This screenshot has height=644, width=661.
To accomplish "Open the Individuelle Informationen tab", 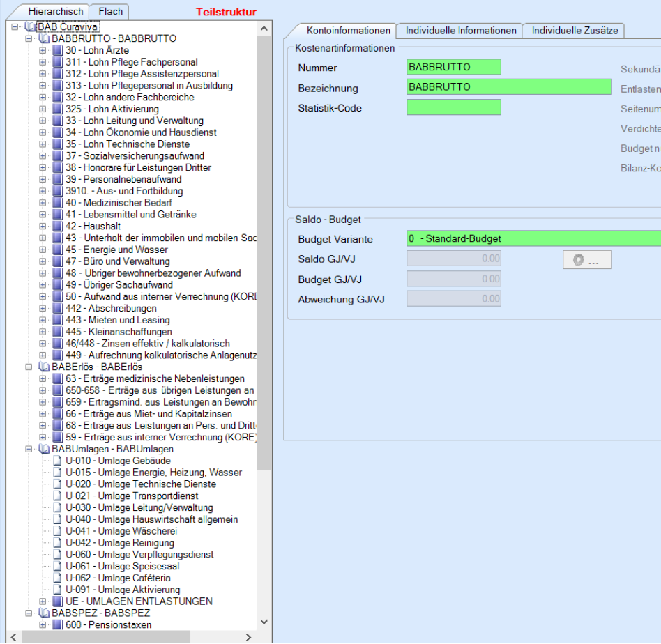I will click(x=460, y=31).
